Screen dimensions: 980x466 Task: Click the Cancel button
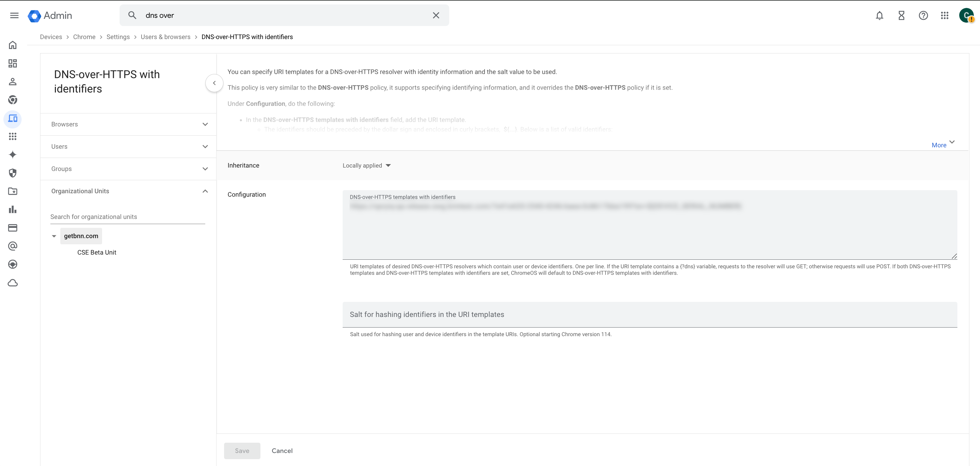282,451
